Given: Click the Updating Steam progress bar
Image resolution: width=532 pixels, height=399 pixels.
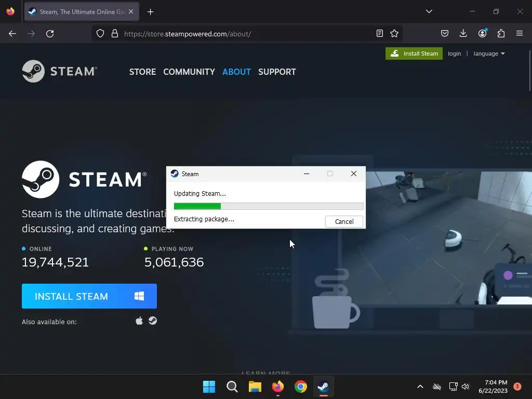Looking at the screenshot, I should pyautogui.click(x=269, y=206).
